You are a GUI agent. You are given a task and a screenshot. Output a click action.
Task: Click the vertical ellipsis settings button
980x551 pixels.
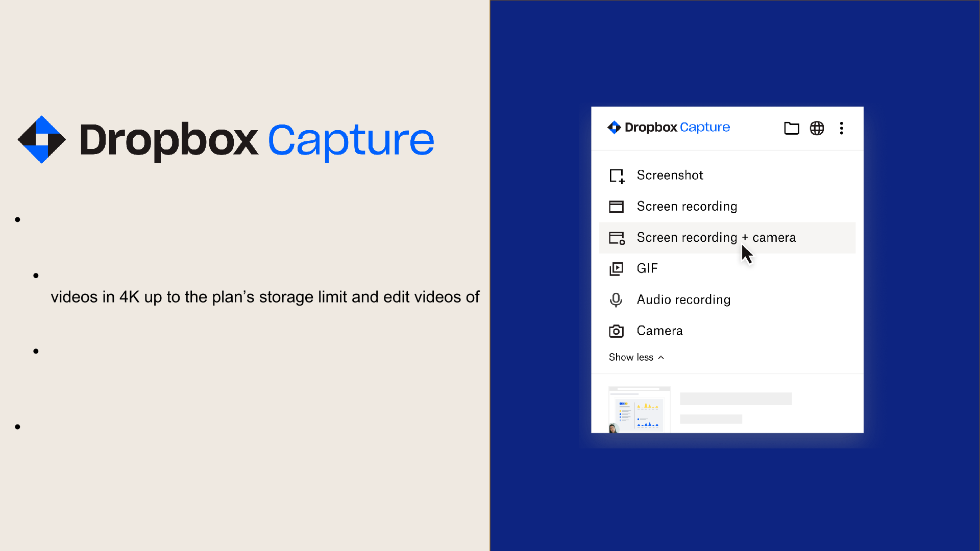tap(842, 128)
